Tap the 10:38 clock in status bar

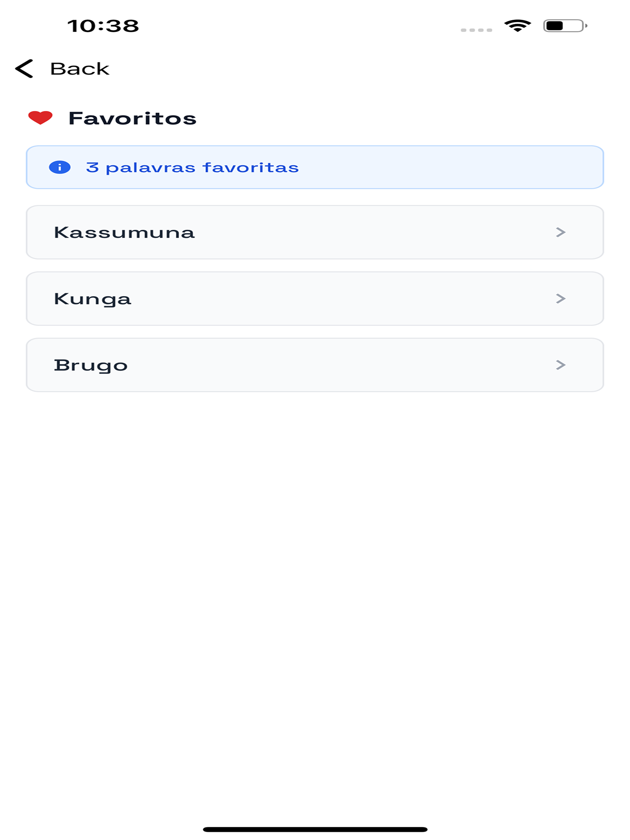(103, 26)
